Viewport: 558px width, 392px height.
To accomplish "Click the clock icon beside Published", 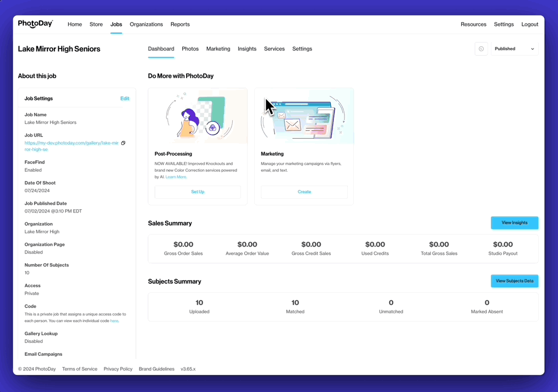I will [481, 49].
